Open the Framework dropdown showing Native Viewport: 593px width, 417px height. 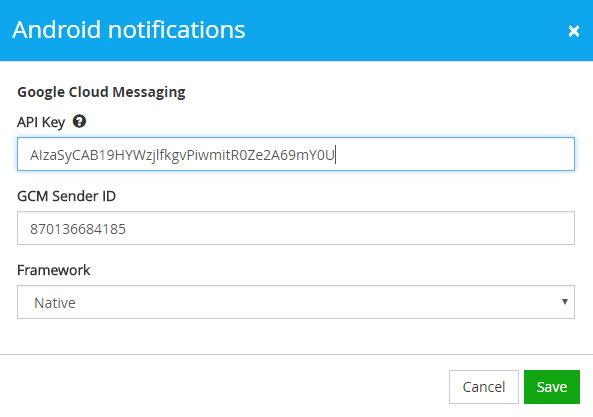(x=296, y=302)
